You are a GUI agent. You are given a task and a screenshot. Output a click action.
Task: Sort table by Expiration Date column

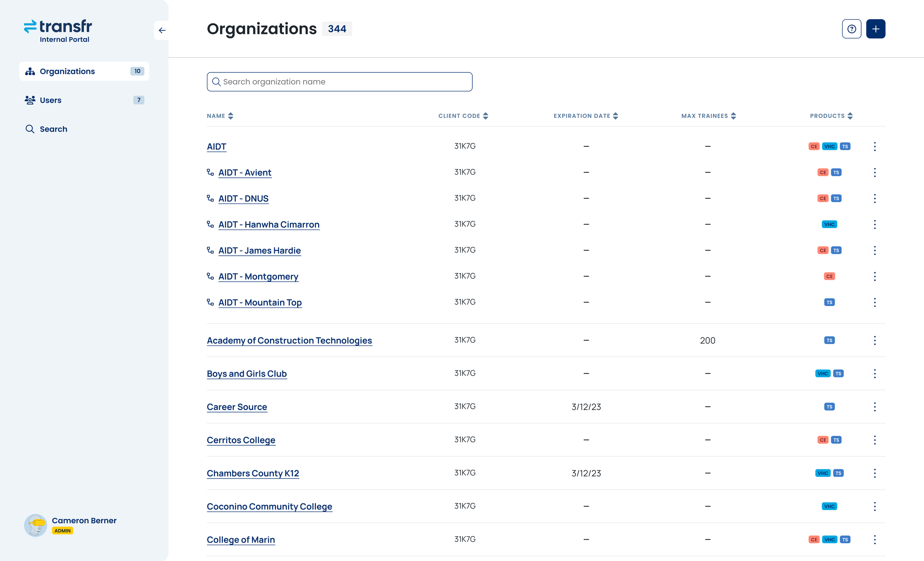(x=586, y=116)
